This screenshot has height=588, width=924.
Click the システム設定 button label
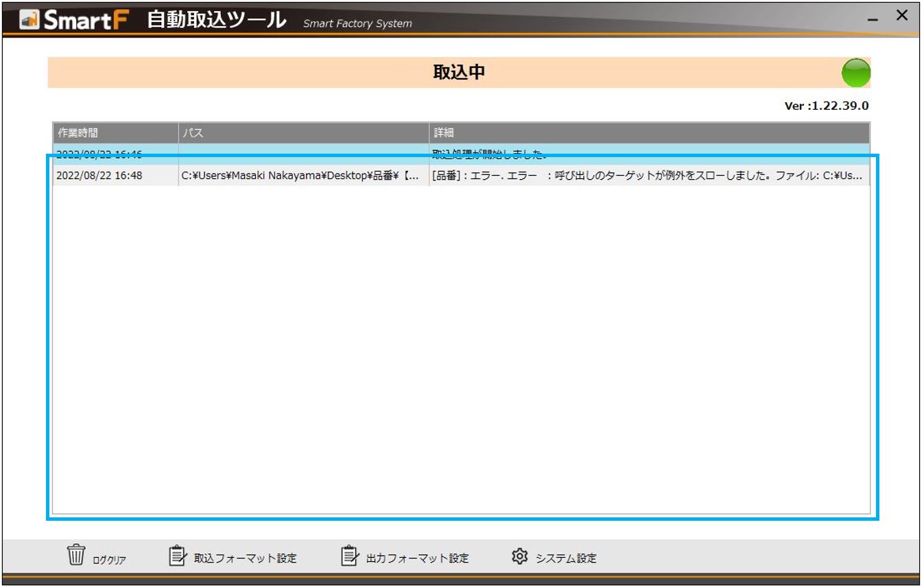click(565, 558)
